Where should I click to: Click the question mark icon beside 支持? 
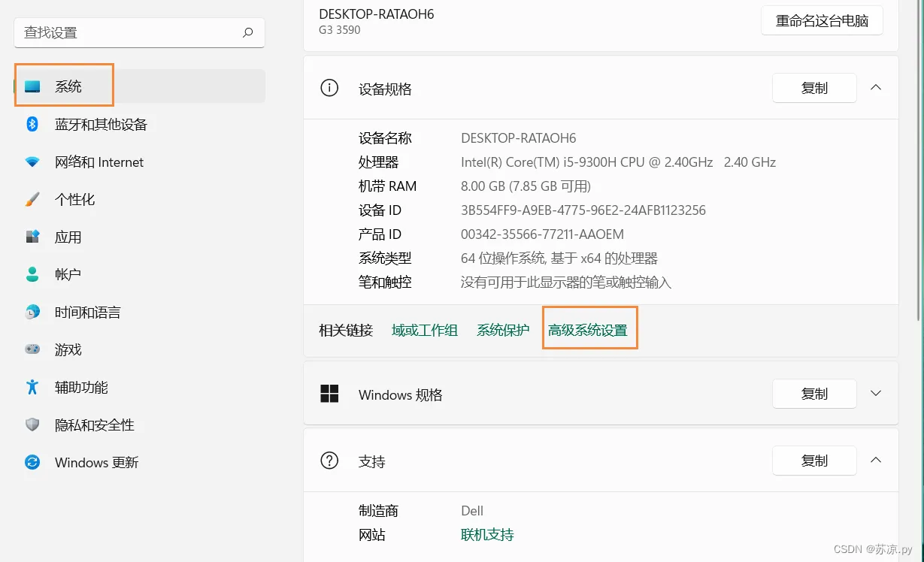click(329, 461)
